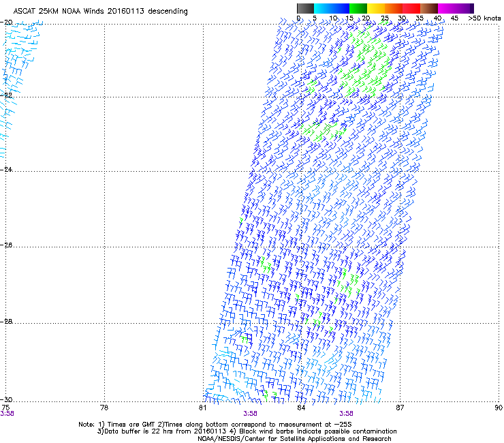Click the "30" knots label under the color bar
The width and height of the screenshot is (504, 443).
click(x=402, y=18)
